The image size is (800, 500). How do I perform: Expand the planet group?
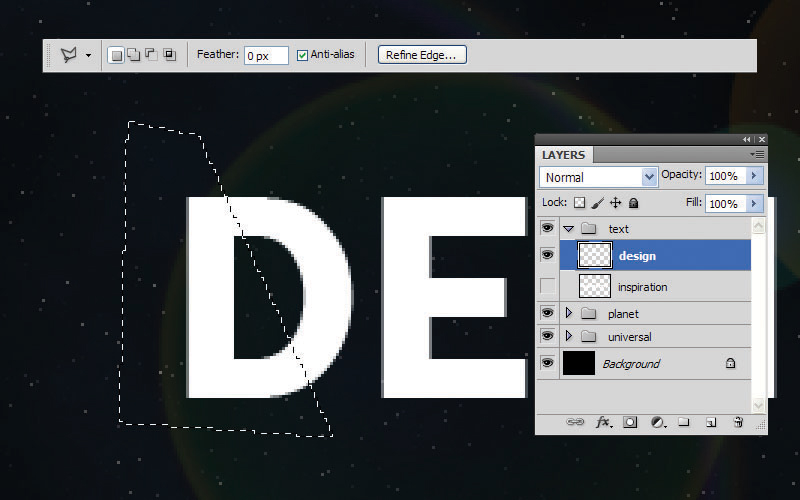pyautogui.click(x=568, y=313)
